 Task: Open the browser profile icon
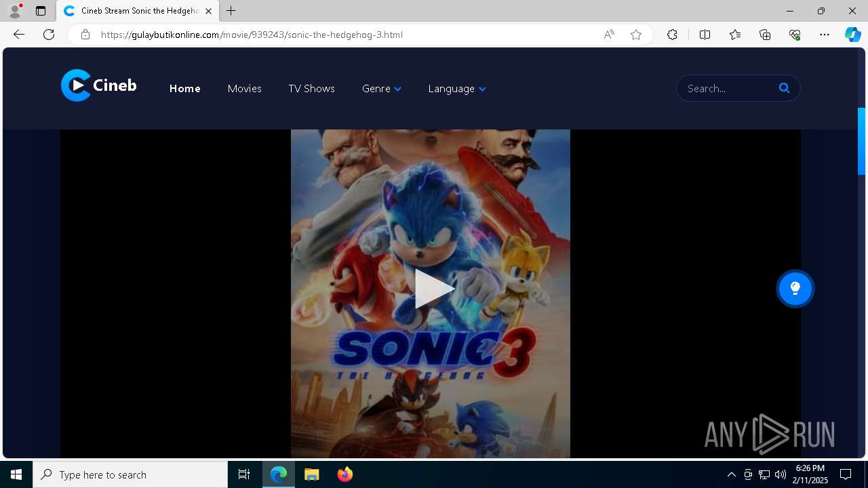click(15, 11)
